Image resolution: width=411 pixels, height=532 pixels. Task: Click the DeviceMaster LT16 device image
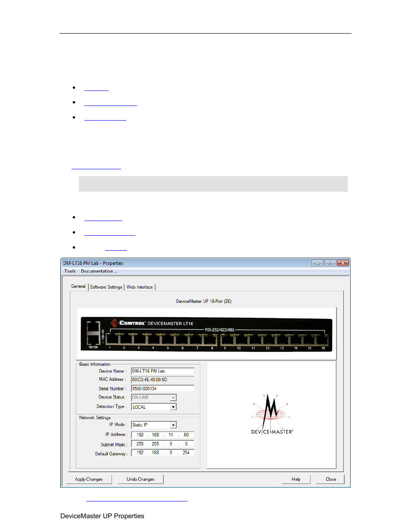coord(206,334)
